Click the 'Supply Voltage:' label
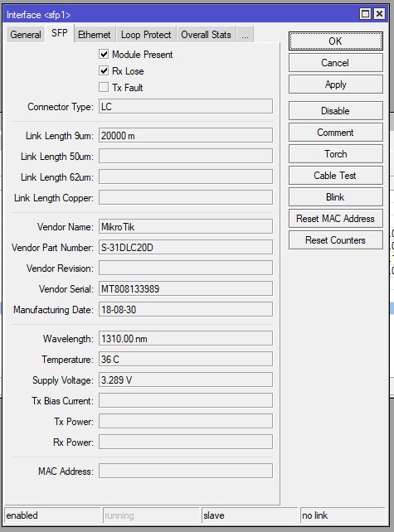This screenshot has height=532, width=394. (63, 380)
